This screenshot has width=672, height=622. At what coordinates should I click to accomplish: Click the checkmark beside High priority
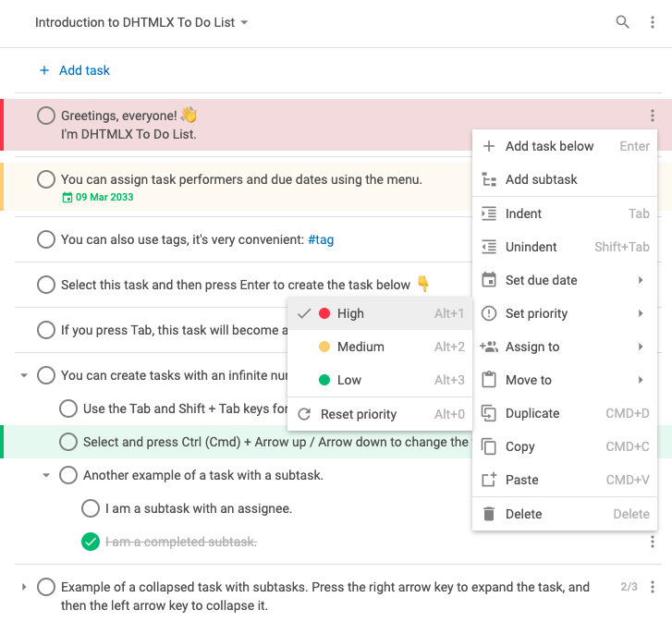point(304,313)
